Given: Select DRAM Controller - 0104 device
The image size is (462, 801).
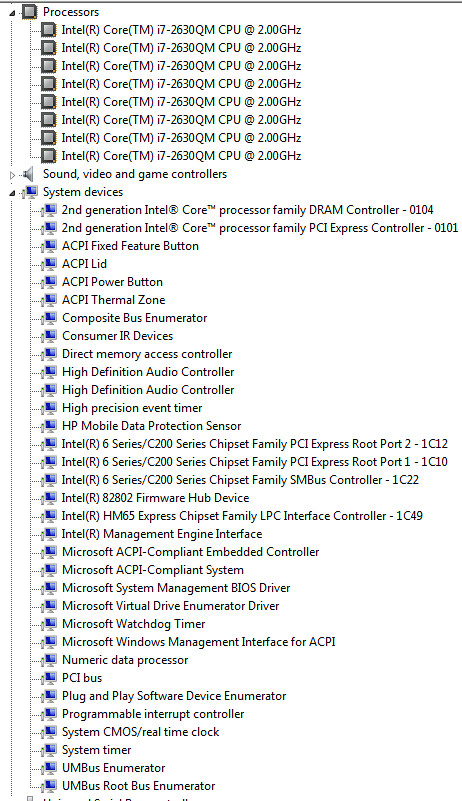Looking at the screenshot, I should 247,210.
